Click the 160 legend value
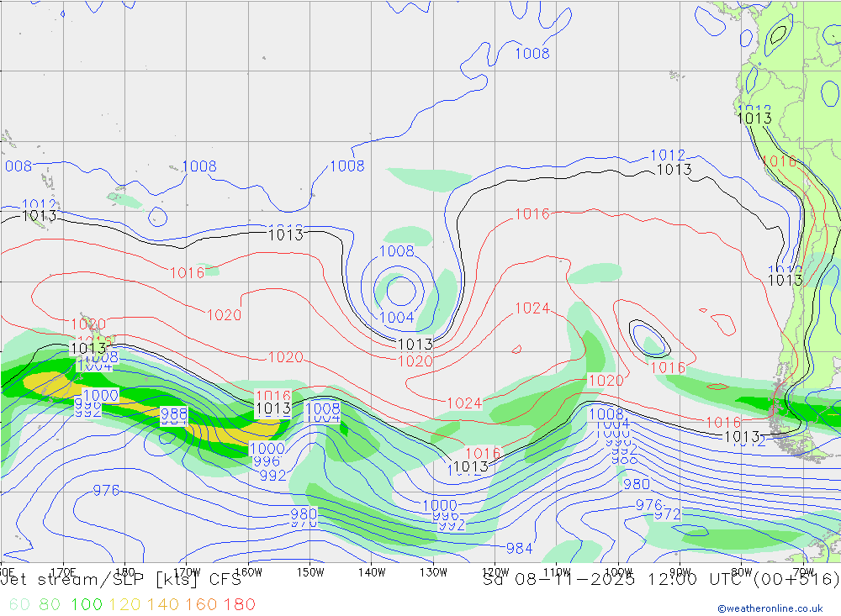Screen dimensions: 841x616 pyautogui.click(x=201, y=605)
